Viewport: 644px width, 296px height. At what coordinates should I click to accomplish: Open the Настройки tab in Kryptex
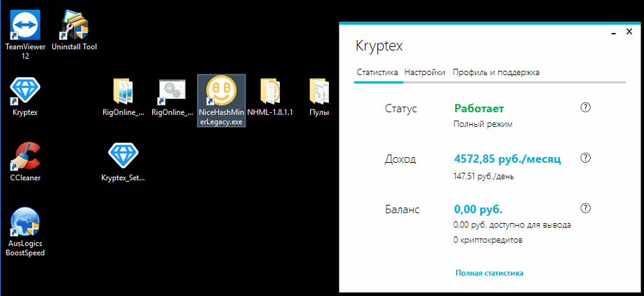[x=424, y=72]
